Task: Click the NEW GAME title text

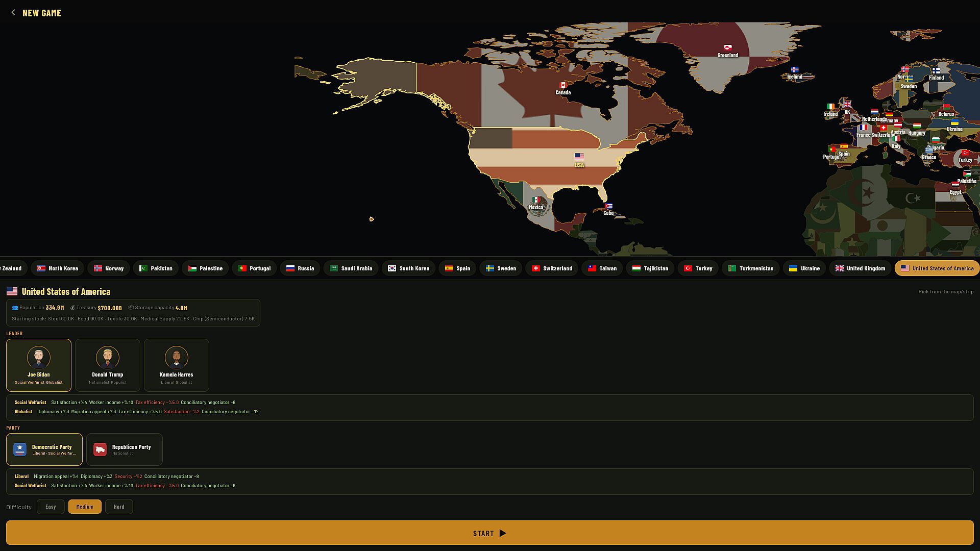Action: tap(42, 13)
